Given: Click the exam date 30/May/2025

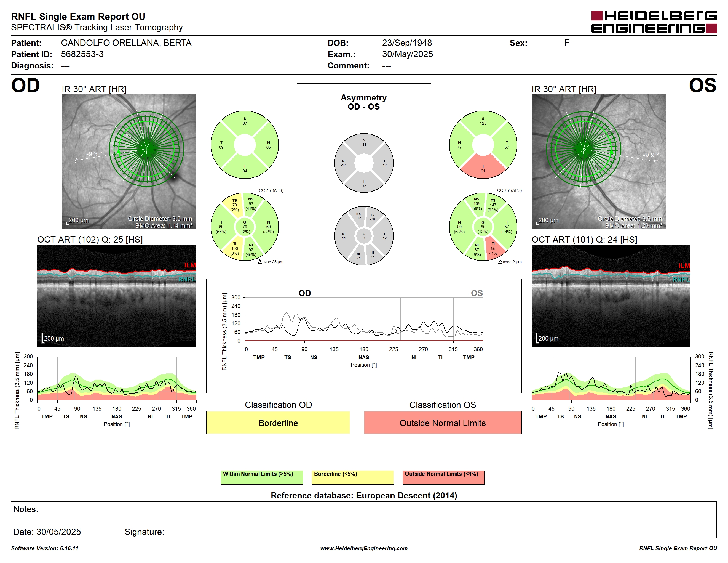Looking at the screenshot, I should pos(407,54).
